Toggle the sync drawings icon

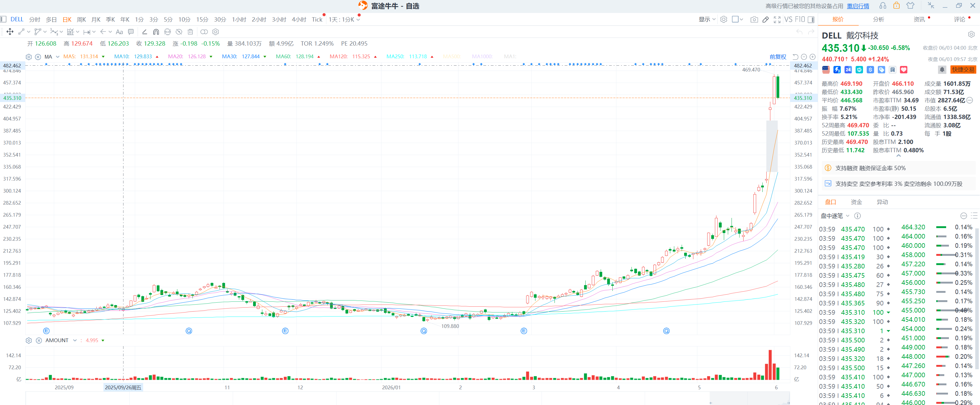tap(167, 32)
